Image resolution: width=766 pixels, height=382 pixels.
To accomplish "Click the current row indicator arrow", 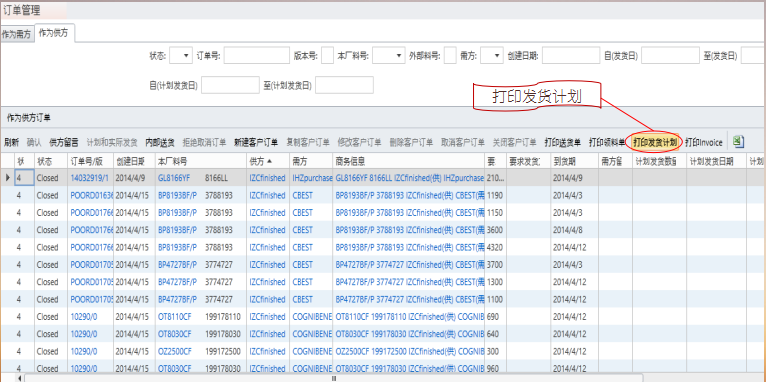I will tap(7, 178).
